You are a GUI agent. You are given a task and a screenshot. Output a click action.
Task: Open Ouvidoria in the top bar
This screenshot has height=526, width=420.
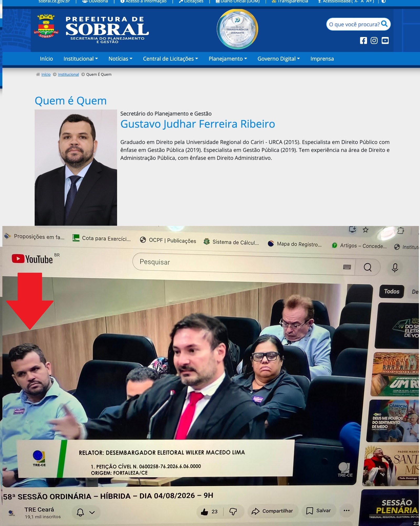pos(95,1)
